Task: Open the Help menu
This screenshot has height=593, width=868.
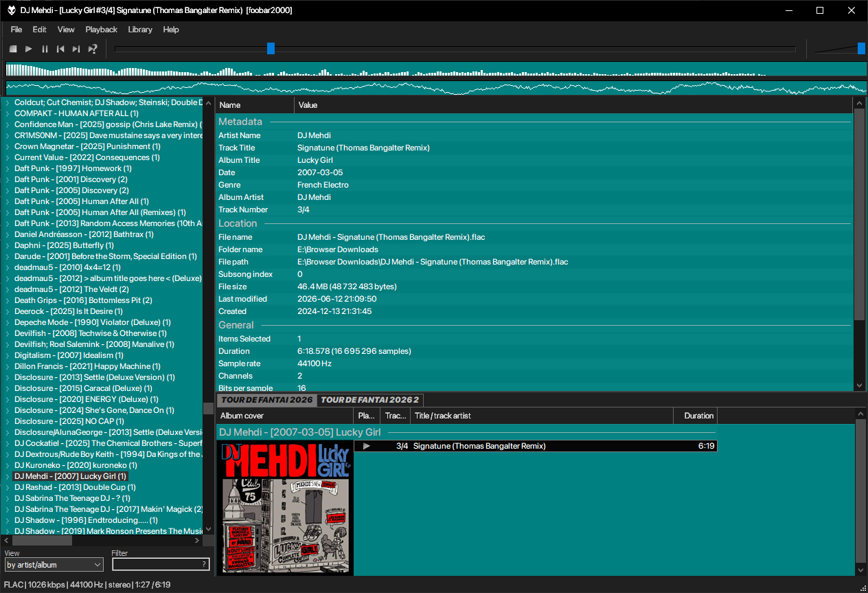Action: click(x=171, y=30)
